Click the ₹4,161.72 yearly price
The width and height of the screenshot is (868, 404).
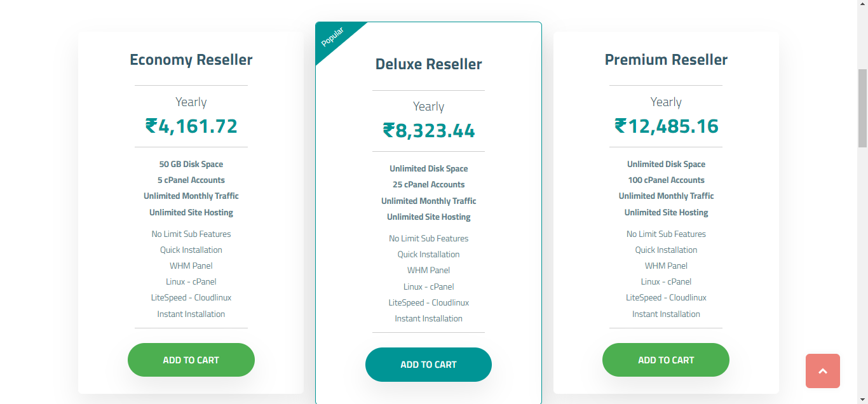pyautogui.click(x=191, y=126)
